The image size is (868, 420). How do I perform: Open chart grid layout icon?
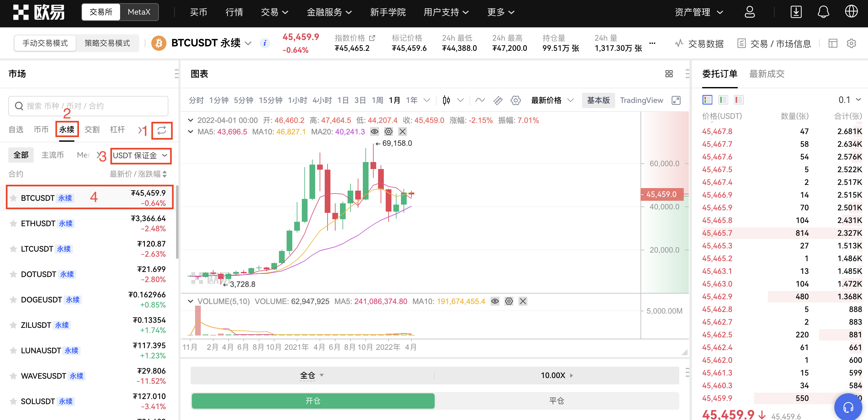669,74
